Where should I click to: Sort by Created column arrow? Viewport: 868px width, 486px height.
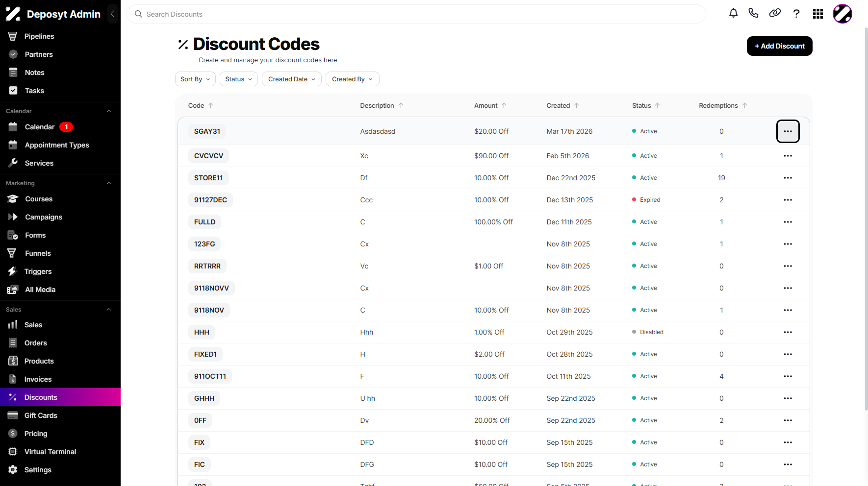point(577,105)
